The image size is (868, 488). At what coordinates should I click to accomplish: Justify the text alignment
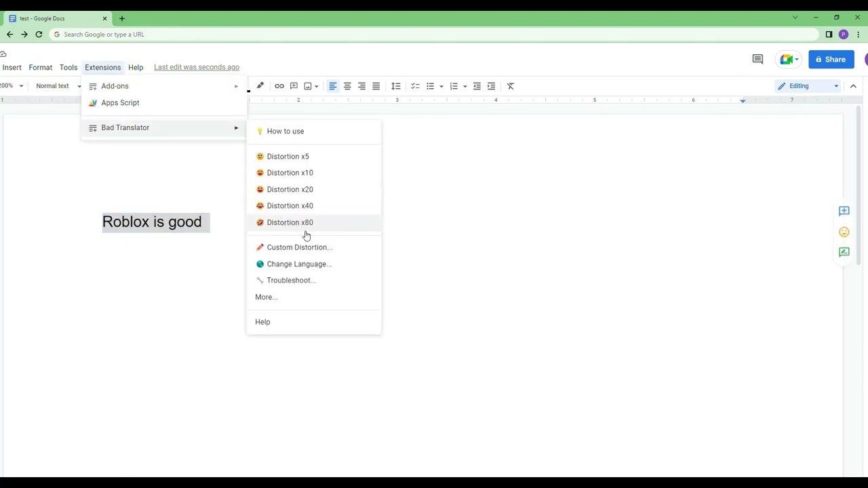376,86
